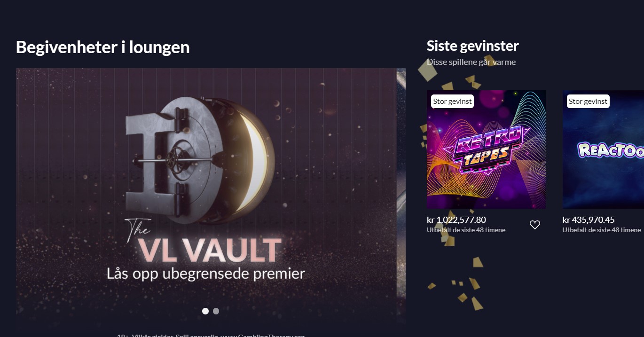This screenshot has height=337, width=644.
Task: Click the Stor gevinst badge on Retro Tapes
Action: click(x=452, y=102)
